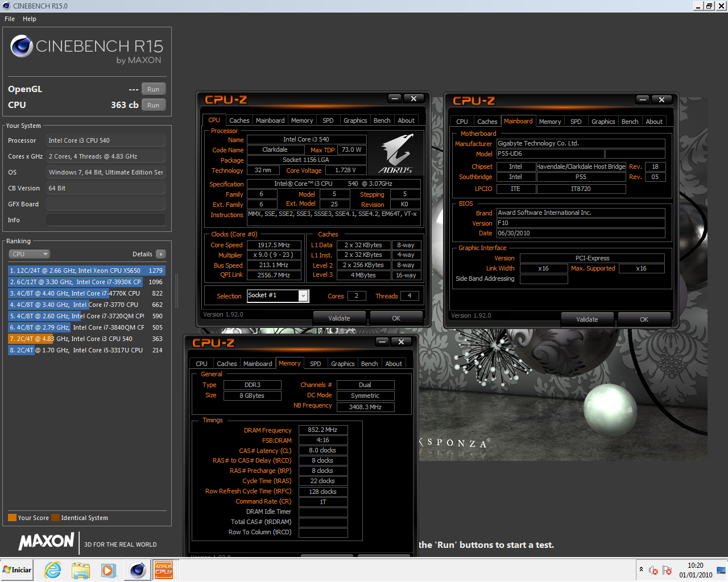Run the OpenGL benchmark
The height and width of the screenshot is (582, 728).
(153, 89)
